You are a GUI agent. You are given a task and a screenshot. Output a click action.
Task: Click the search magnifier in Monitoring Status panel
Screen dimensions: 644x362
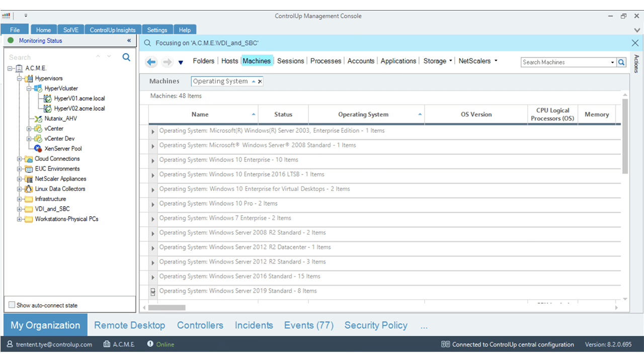pos(126,57)
